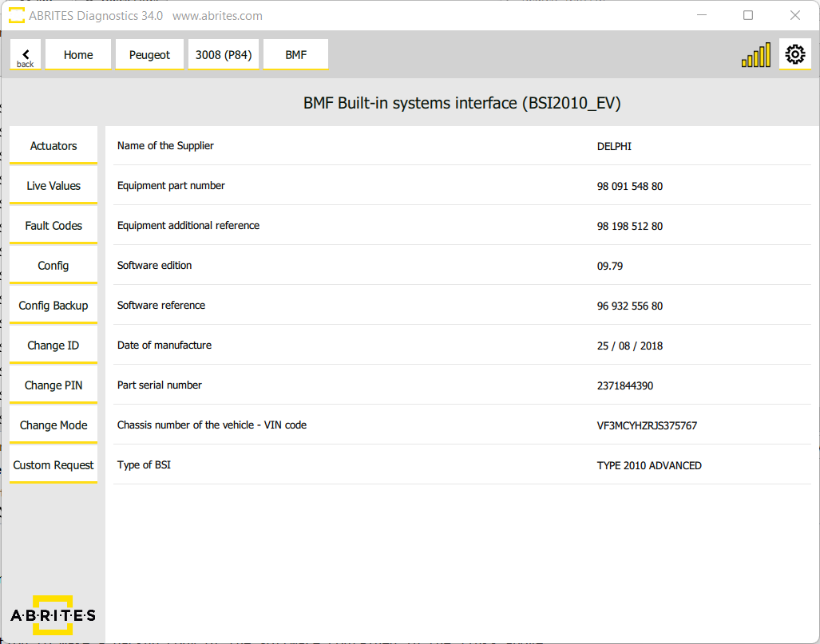Select the Peugeot breadcrumb
Image resolution: width=820 pixels, height=644 pixels.
[x=149, y=54]
